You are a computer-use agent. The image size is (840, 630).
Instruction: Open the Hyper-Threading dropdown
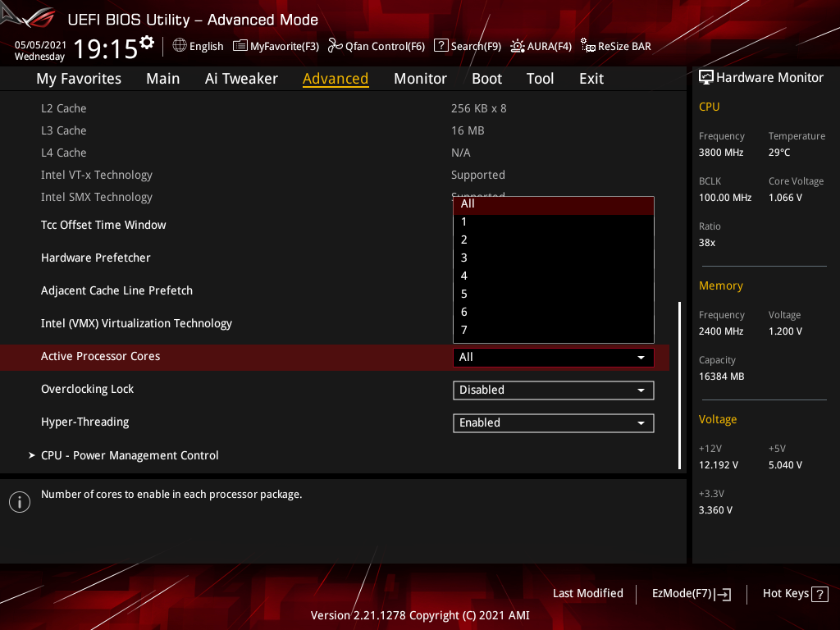coord(553,422)
